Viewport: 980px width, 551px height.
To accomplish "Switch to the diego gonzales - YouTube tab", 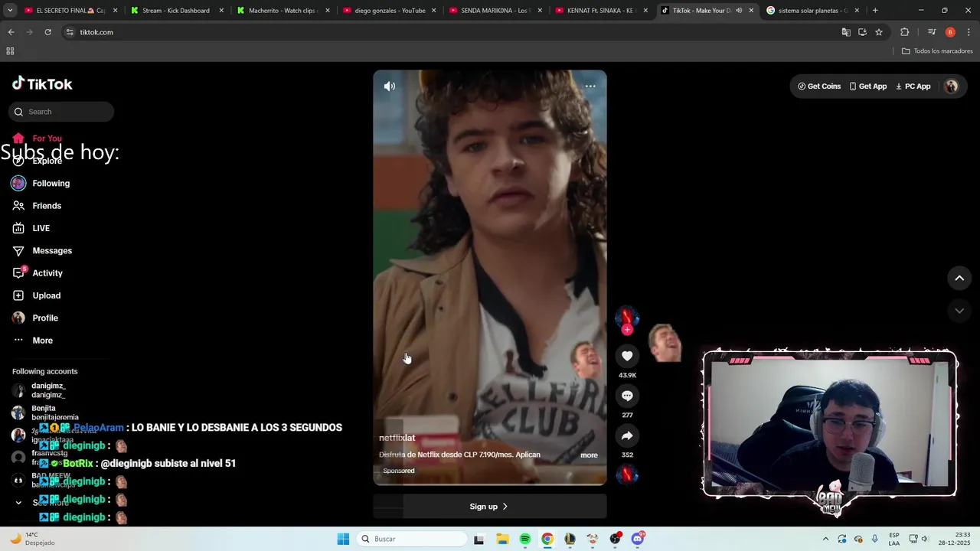I will pos(389,11).
